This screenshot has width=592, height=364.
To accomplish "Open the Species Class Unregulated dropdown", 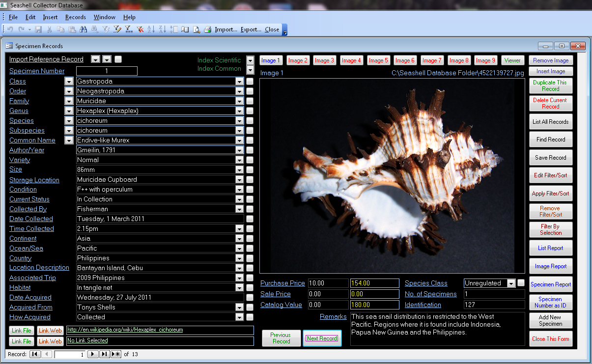I will pyautogui.click(x=511, y=283).
